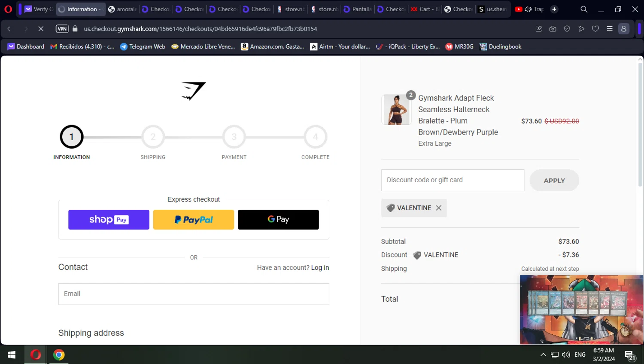Go forward to next page
Viewport: 644px width, 364px height.
[26, 29]
